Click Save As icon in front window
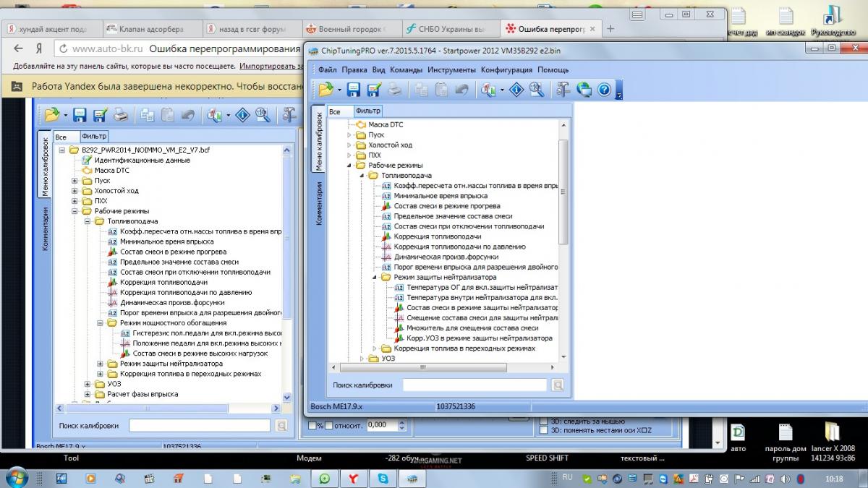 (x=374, y=90)
